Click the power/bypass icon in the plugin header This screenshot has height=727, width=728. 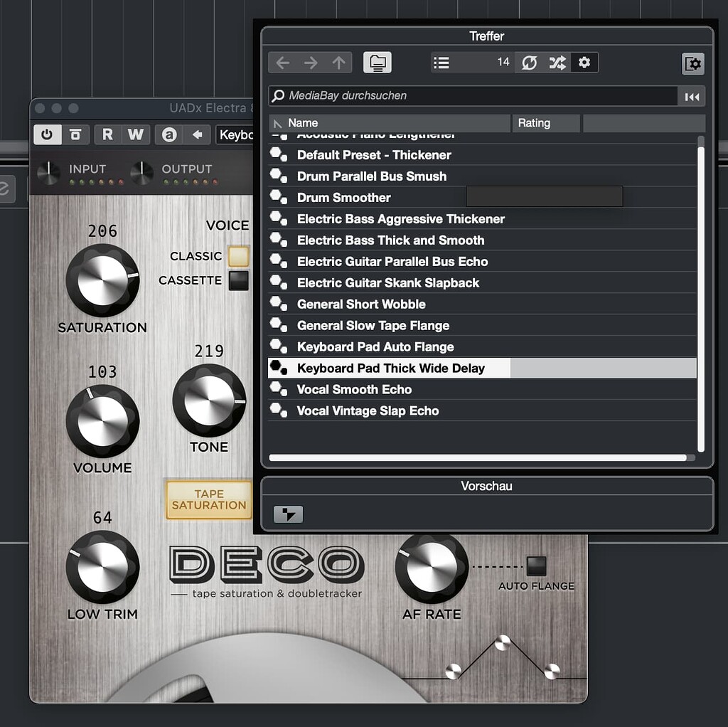pos(47,134)
